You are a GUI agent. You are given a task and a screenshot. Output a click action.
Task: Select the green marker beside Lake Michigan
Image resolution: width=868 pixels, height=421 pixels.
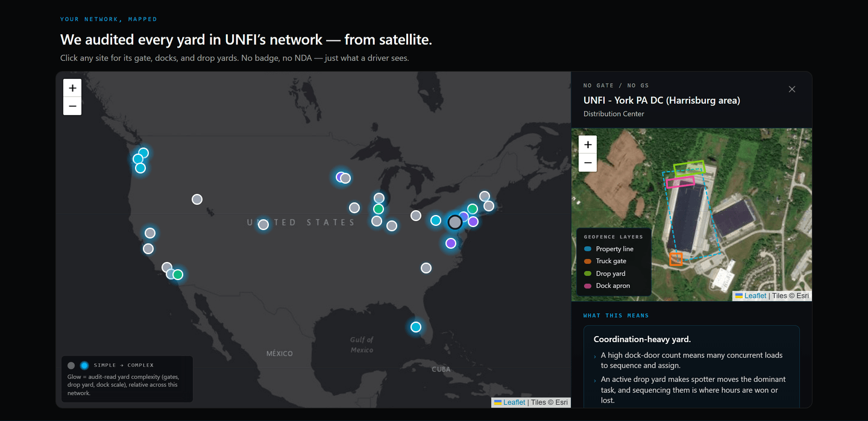coord(379,209)
